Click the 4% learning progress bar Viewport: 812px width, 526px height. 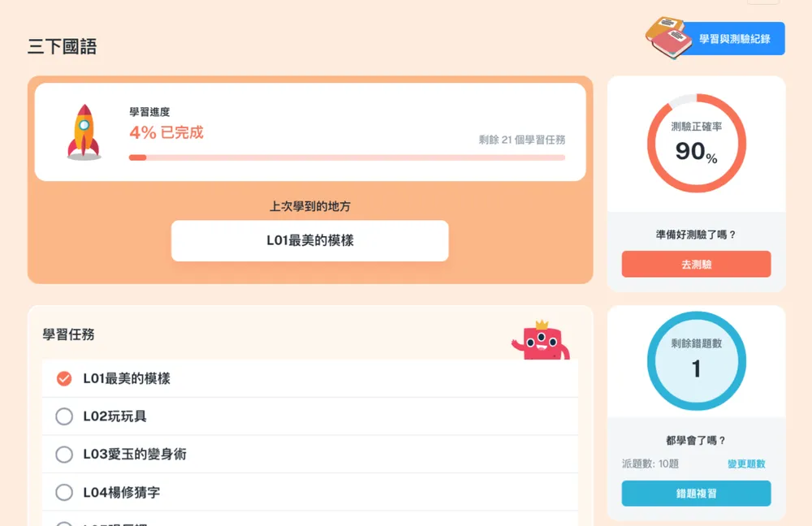347,157
